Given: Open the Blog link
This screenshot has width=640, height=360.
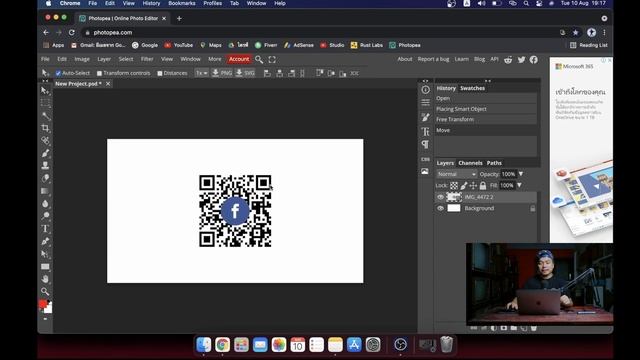Looking at the screenshot, I should coord(479,59).
